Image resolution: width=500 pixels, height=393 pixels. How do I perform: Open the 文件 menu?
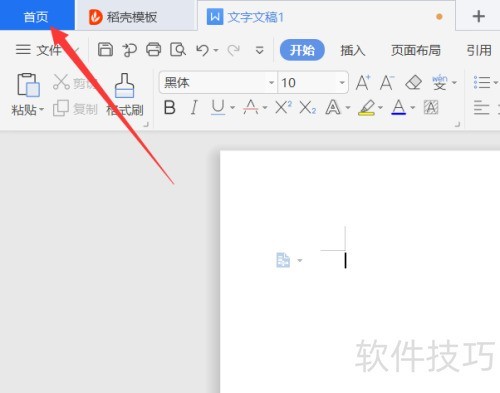point(39,50)
